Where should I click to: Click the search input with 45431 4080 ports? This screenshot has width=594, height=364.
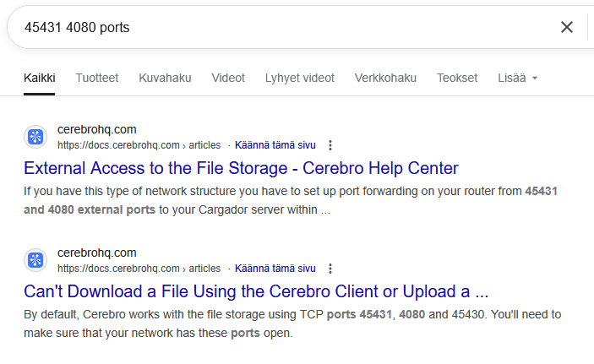281,27
